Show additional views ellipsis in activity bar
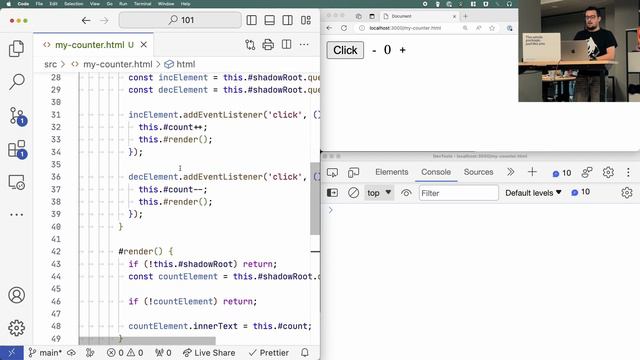 tap(16, 214)
